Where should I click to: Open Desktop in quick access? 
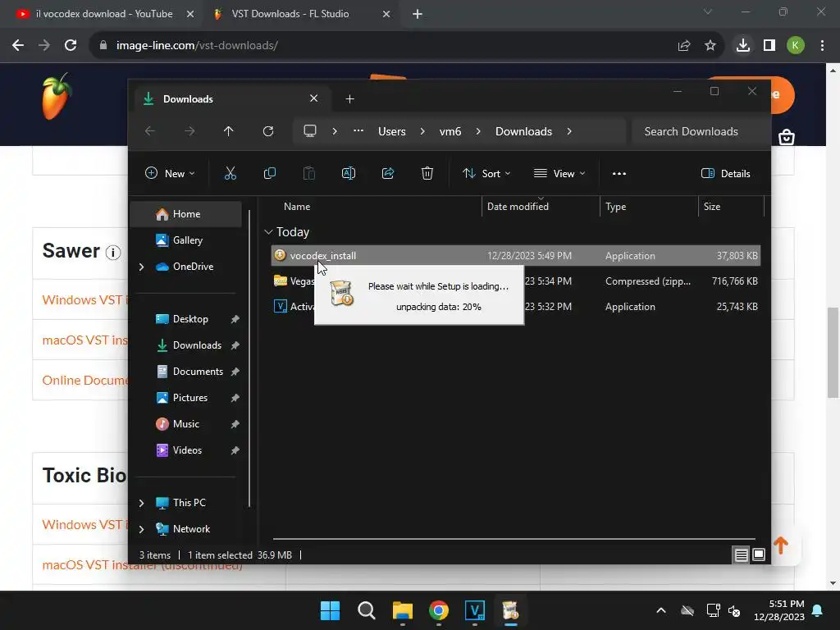(190, 319)
